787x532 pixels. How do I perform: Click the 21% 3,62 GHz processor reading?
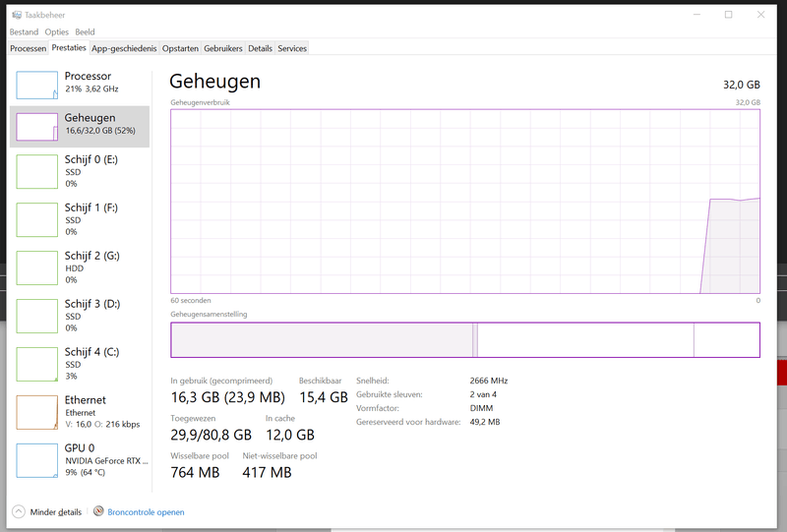click(91, 89)
